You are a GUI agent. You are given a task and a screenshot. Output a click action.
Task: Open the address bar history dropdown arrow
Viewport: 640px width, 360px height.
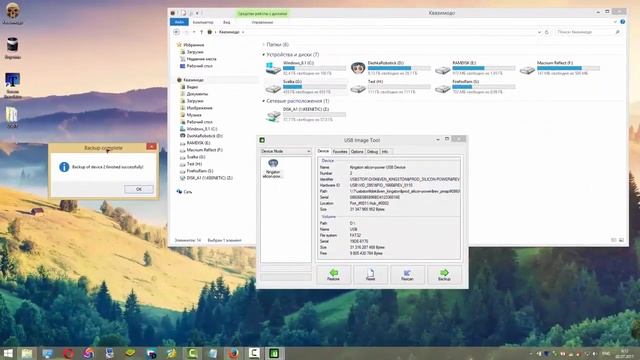[539, 32]
